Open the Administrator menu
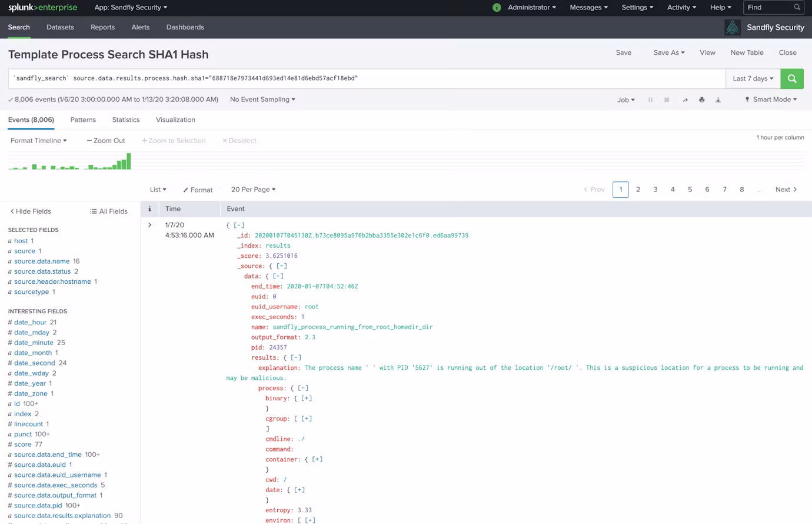The image size is (812, 524). tap(532, 8)
